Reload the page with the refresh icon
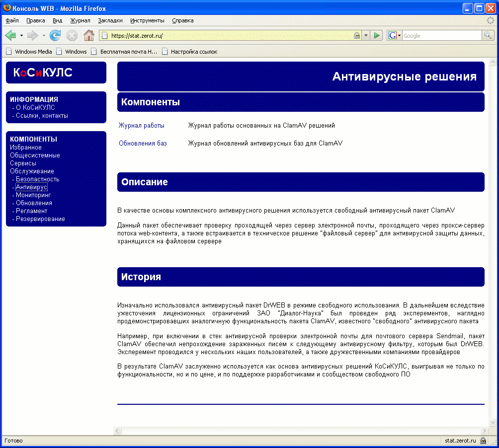The image size is (499, 448). 55,35
